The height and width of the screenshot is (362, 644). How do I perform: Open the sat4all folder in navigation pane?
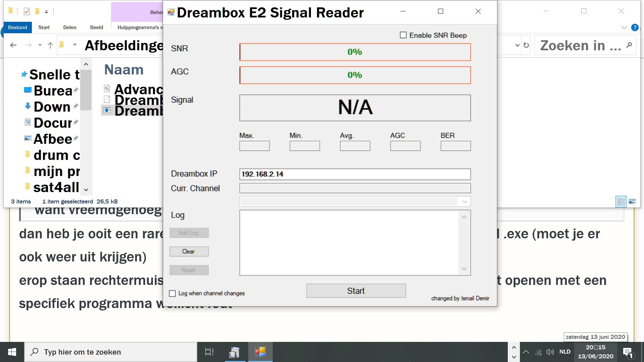[52, 187]
